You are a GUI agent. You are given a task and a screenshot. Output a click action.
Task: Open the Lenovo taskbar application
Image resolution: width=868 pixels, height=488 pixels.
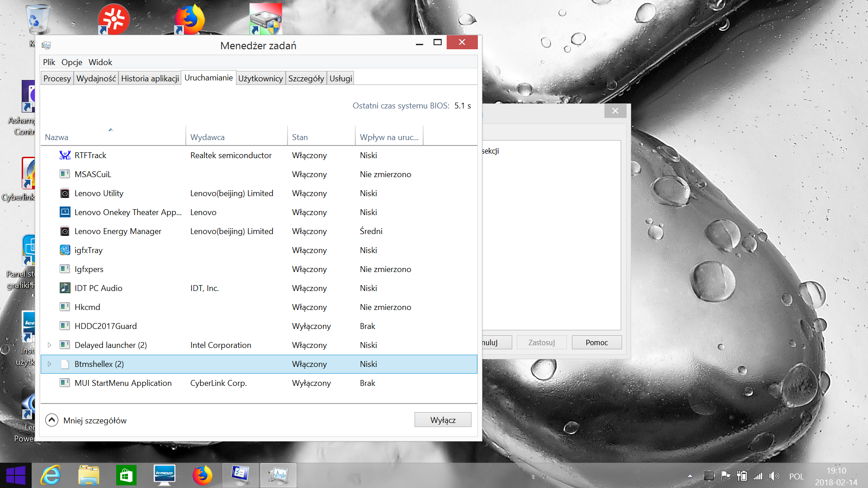click(x=164, y=475)
